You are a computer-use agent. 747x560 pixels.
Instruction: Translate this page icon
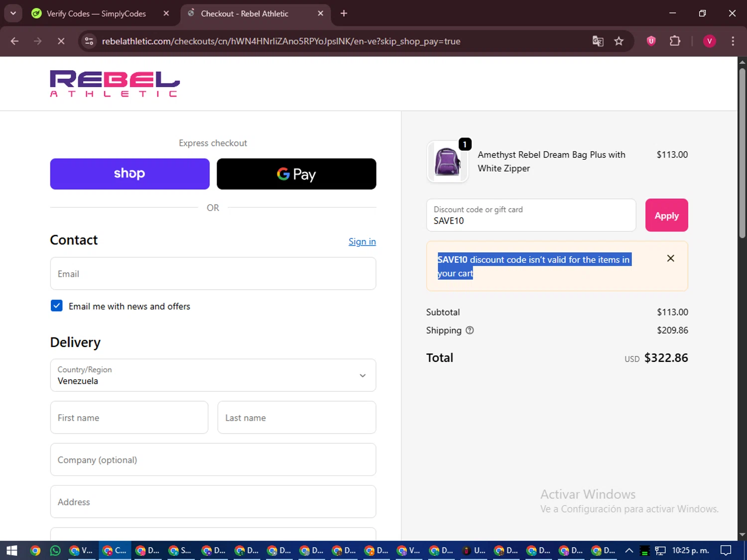coord(598,41)
